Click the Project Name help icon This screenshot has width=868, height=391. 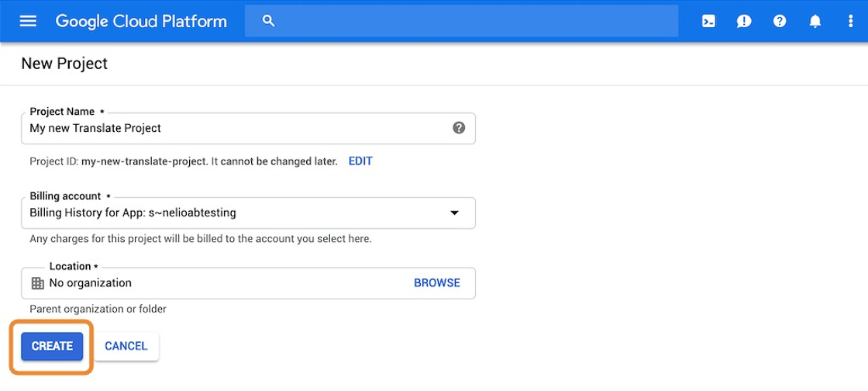459,128
